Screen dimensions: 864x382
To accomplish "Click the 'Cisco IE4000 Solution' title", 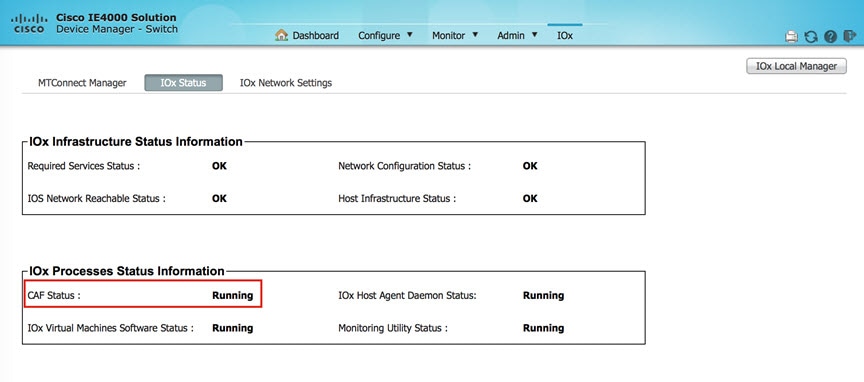I will 116,18.
